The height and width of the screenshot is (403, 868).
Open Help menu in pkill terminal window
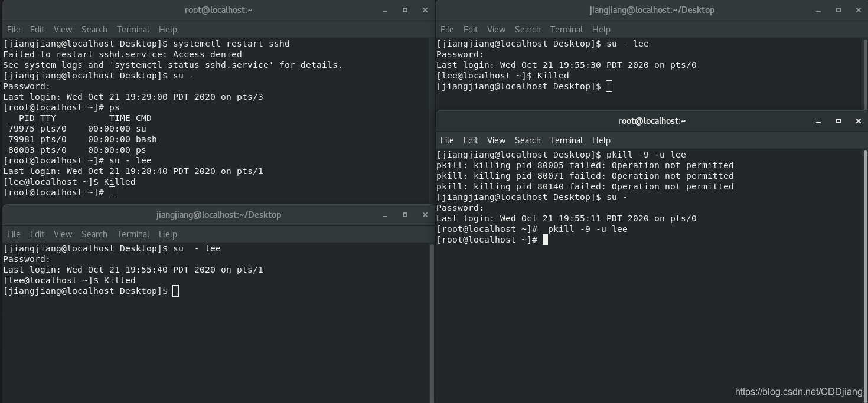[x=601, y=140]
